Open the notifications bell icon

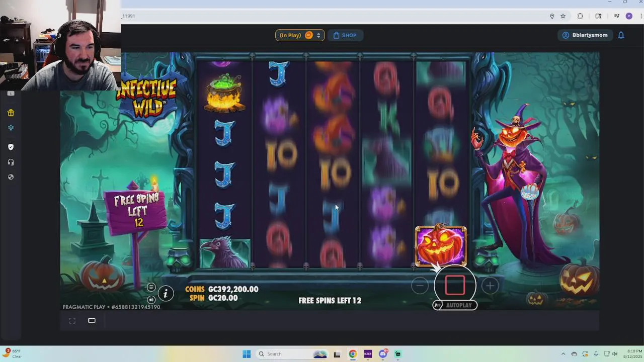pos(621,35)
